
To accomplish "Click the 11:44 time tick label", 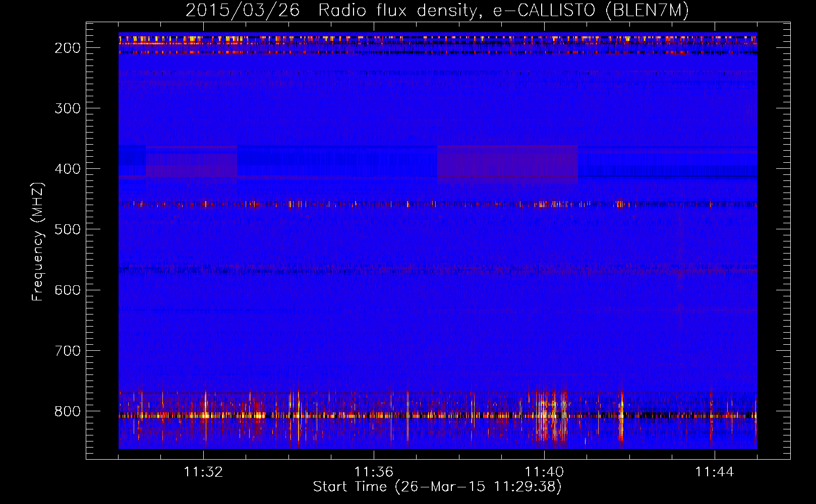I will click(715, 472).
